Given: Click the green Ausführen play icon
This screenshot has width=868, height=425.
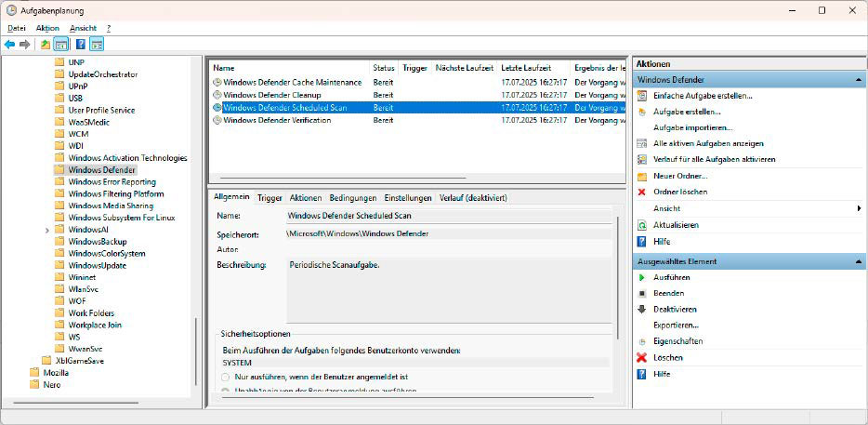Looking at the screenshot, I should (x=642, y=277).
